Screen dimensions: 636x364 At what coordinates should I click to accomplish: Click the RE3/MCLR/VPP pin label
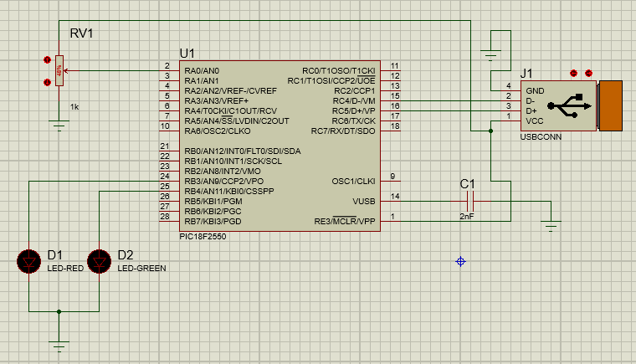pos(345,222)
